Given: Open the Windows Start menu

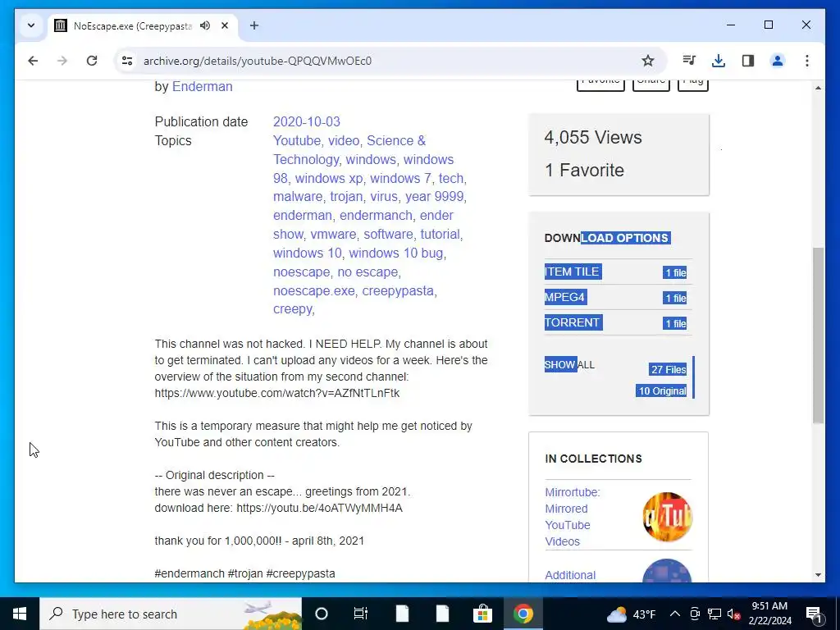Looking at the screenshot, I should click(20, 614).
